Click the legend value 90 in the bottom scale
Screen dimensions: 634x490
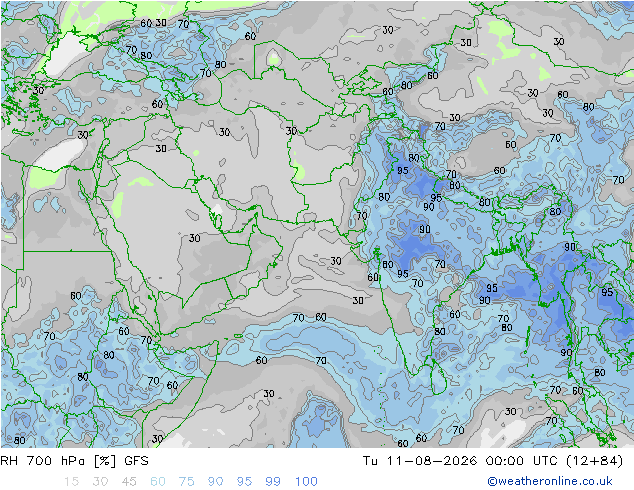(216, 482)
